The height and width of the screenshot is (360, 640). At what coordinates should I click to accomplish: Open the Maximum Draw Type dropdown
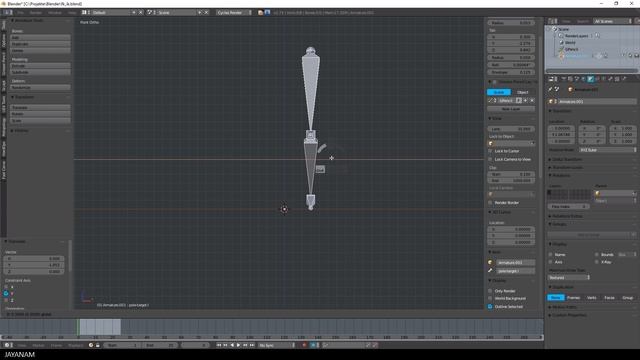click(x=569, y=278)
